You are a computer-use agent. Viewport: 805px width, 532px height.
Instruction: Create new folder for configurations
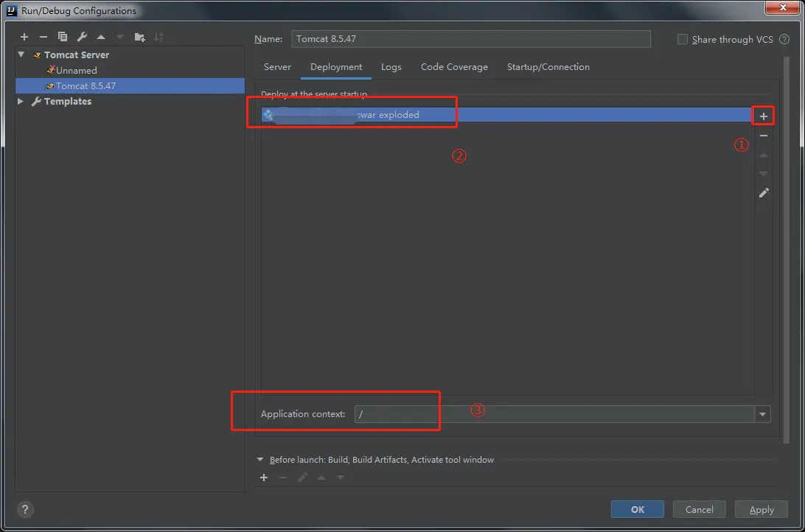pyautogui.click(x=139, y=37)
